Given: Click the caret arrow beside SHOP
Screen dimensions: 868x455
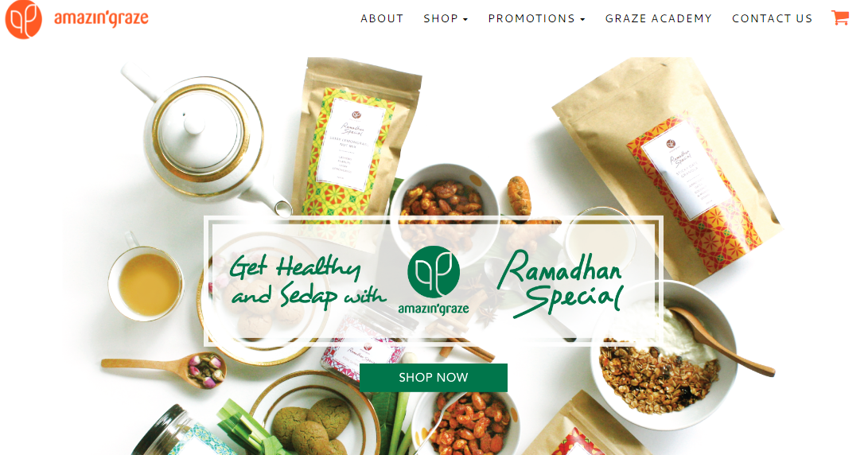Looking at the screenshot, I should 465,19.
